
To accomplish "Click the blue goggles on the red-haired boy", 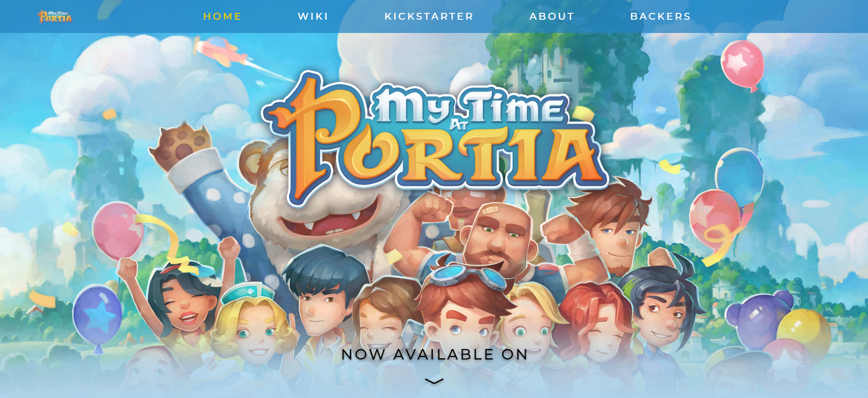I will [467, 277].
